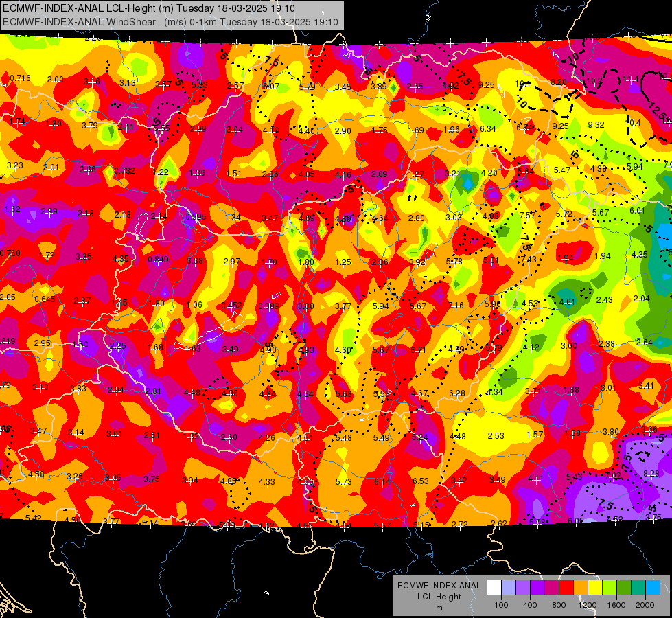Image resolution: width=672 pixels, height=618 pixels.
Task: Click the wind shear value '8.28'
Action: (651, 474)
